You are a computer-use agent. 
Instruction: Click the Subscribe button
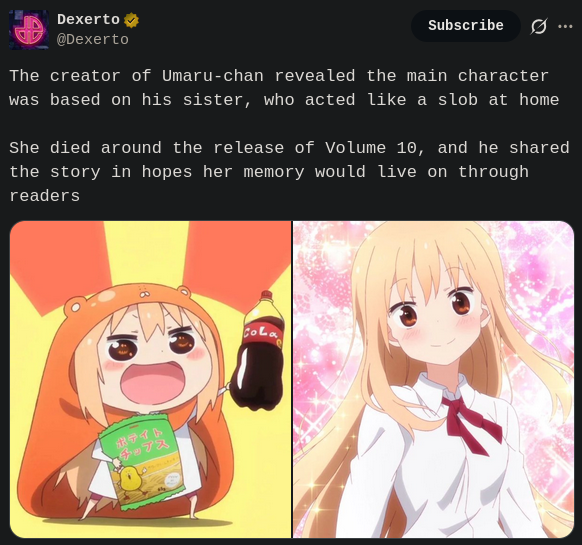465,26
